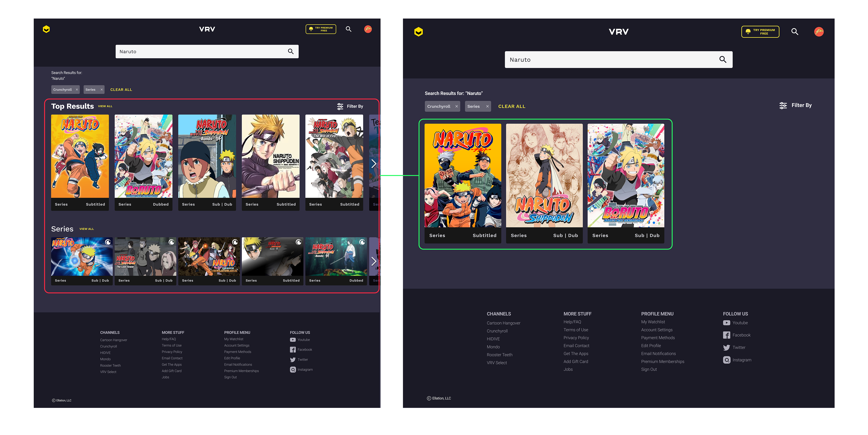Click Help/FAQ in right footer
This screenshot has height=435, width=868.
[x=572, y=322]
